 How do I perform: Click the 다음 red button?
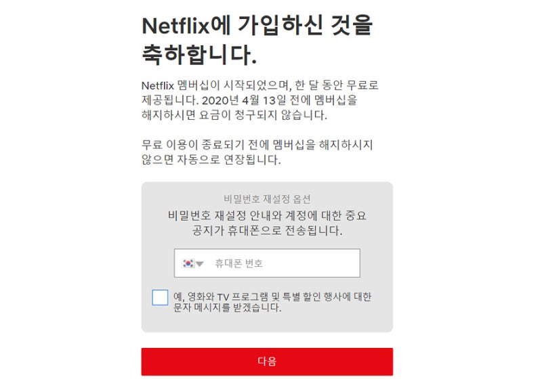click(x=267, y=362)
